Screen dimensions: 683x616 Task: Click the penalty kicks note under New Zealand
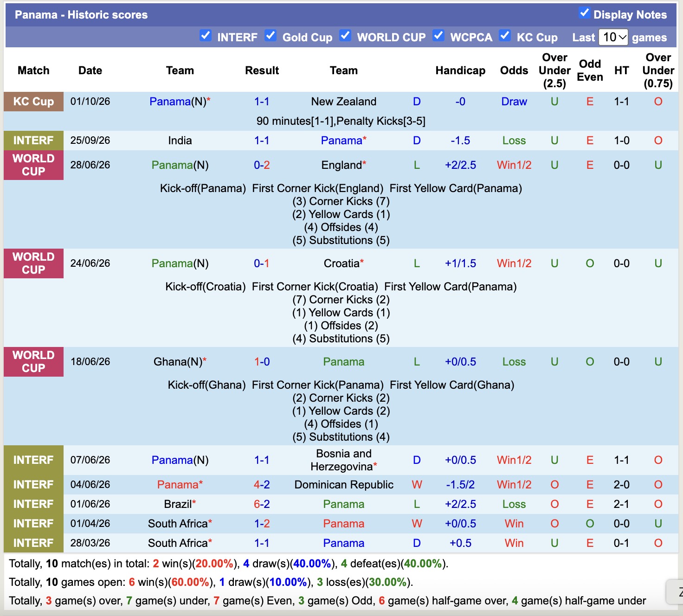tap(341, 121)
